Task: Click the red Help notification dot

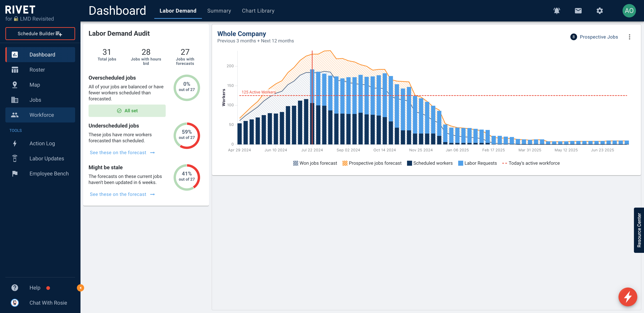Action: (48, 288)
